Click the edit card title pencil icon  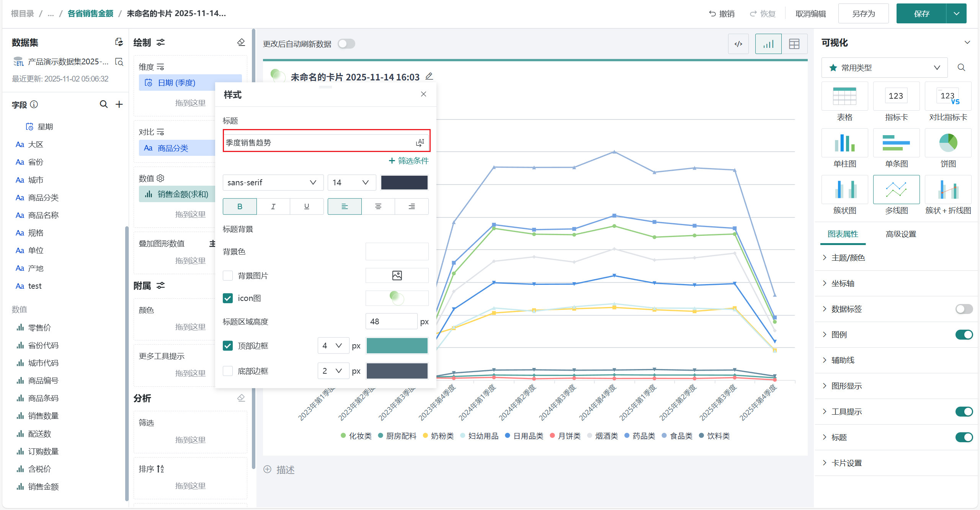pyautogui.click(x=429, y=77)
